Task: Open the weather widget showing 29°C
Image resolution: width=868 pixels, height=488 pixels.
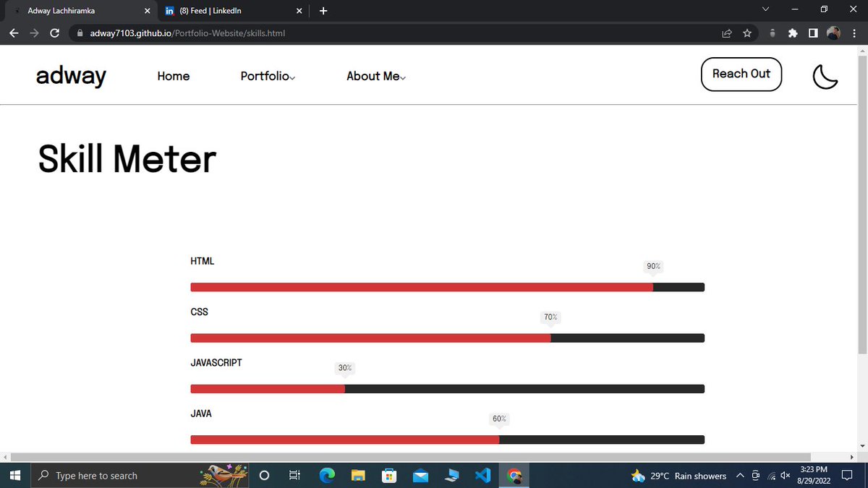Action: 678,476
